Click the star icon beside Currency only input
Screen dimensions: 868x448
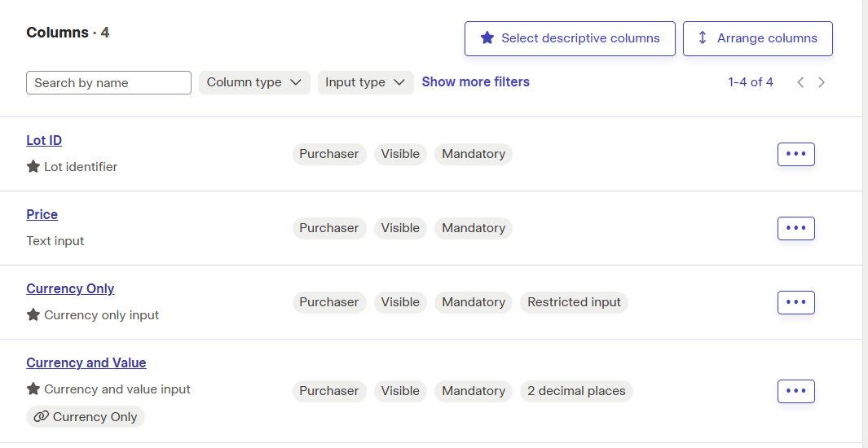point(33,314)
